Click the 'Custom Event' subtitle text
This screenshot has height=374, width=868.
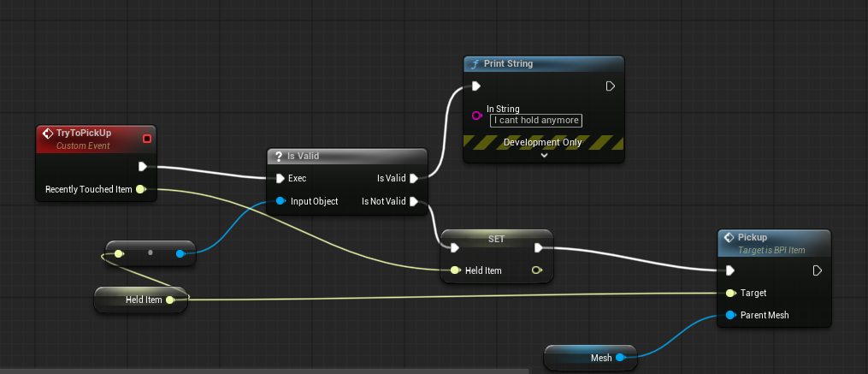pyautogui.click(x=83, y=145)
